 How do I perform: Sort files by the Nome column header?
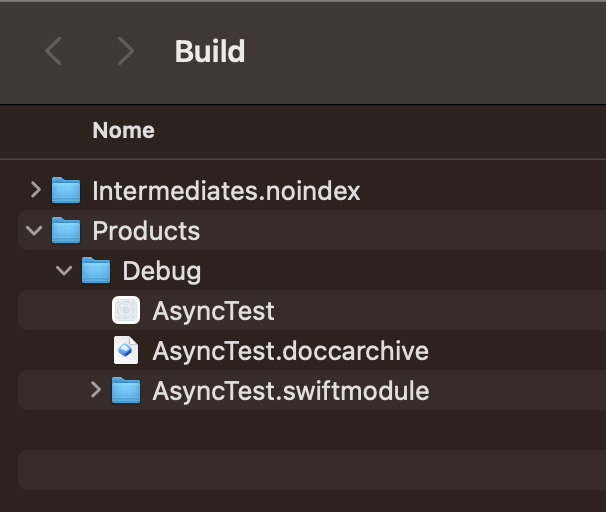click(x=123, y=130)
